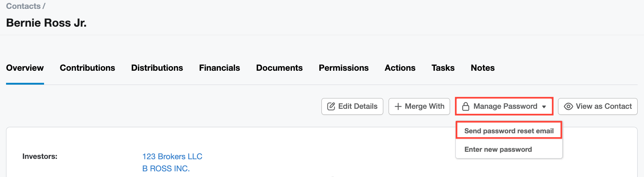Click the eye icon on View as Contact
Screen dimensions: 644x177
pos(568,106)
